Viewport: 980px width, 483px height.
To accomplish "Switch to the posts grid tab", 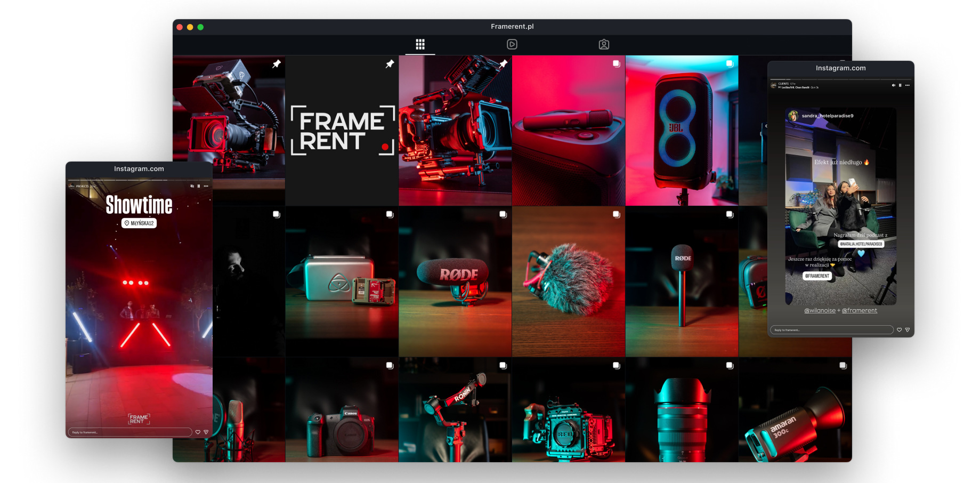I will pyautogui.click(x=420, y=44).
